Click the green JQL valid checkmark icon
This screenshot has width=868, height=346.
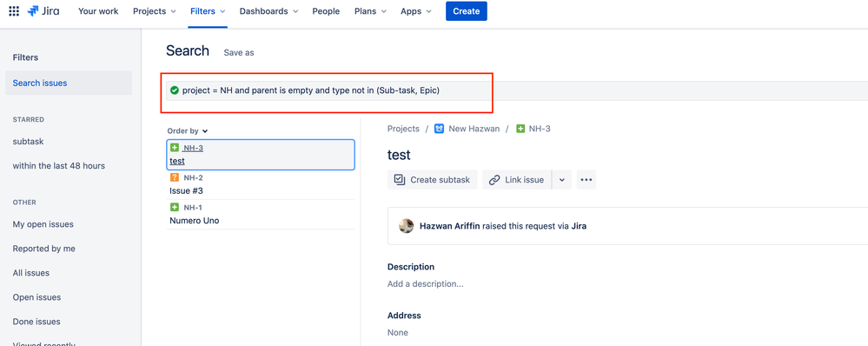(175, 90)
